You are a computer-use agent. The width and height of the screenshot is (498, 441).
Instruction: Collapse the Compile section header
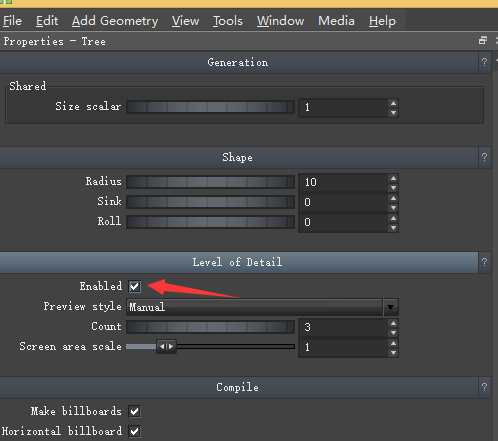(x=239, y=387)
